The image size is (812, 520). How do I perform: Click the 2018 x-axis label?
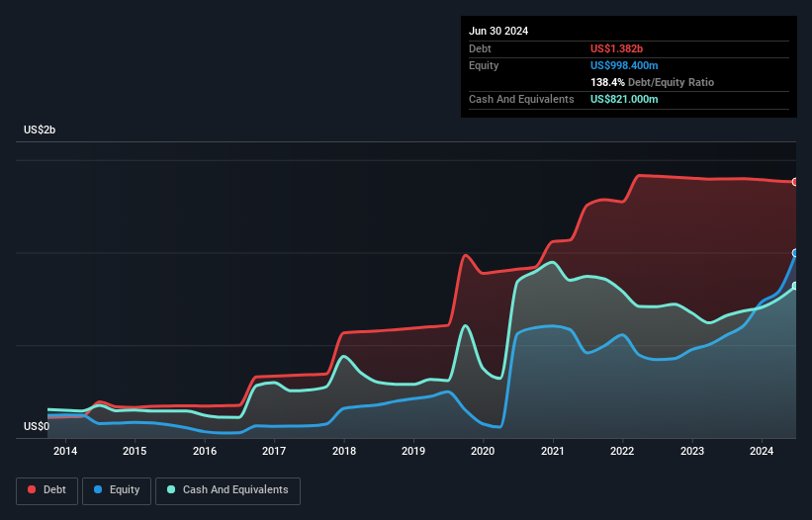click(x=344, y=451)
